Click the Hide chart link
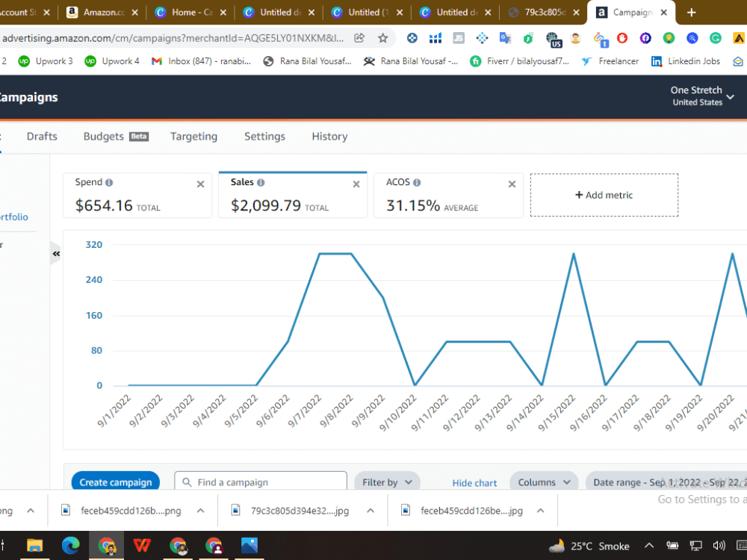747x560 pixels. [x=474, y=483]
